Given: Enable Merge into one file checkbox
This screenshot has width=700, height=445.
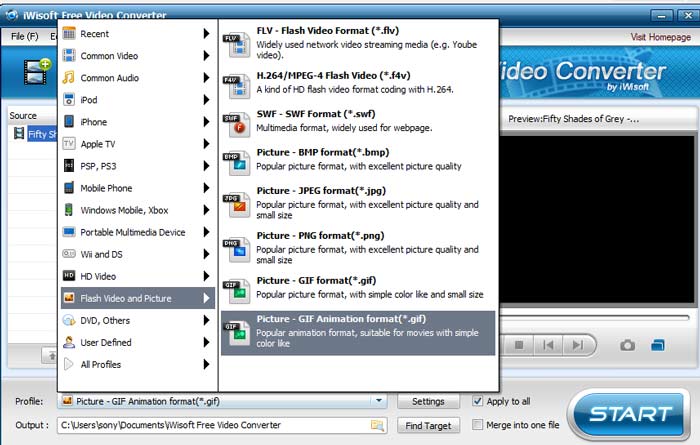Looking at the screenshot, I should [x=477, y=424].
